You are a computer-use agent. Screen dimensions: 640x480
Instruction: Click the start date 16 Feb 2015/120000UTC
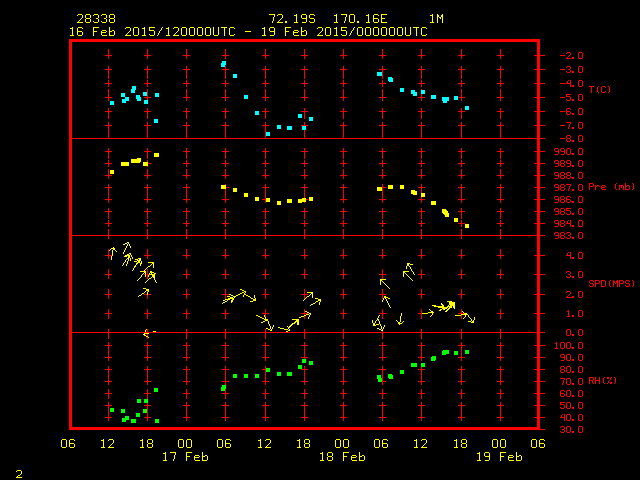click(152, 32)
